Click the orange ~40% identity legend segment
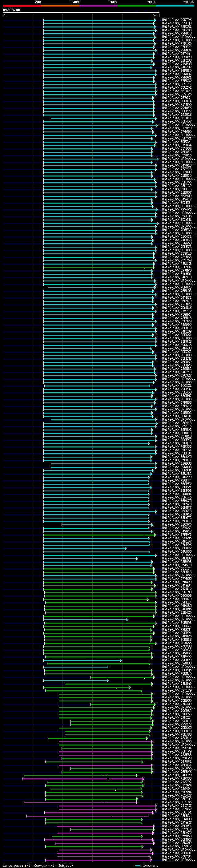The image size is (197, 868). [x=60, y=6]
